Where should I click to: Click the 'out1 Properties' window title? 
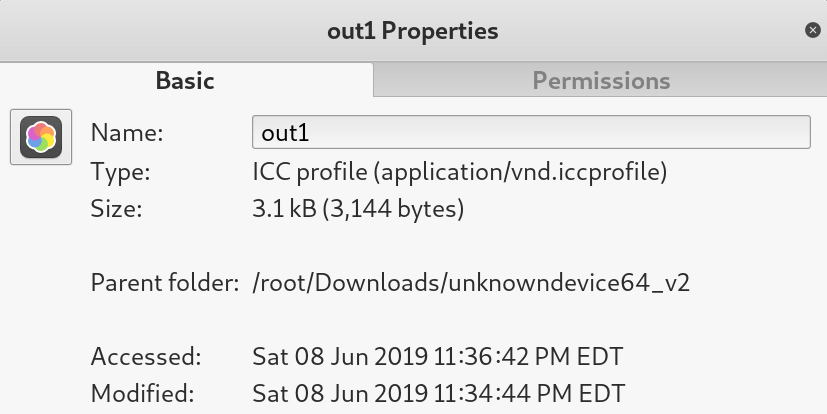413,31
